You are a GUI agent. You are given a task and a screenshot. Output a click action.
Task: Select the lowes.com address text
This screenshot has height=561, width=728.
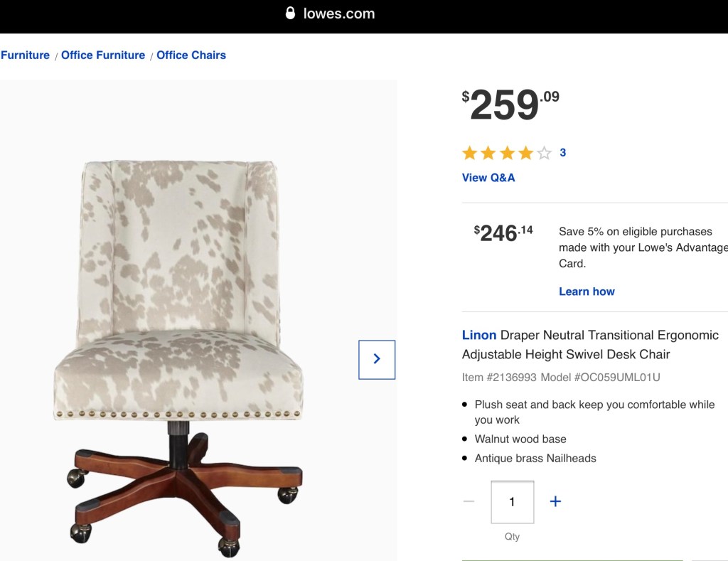coord(338,14)
